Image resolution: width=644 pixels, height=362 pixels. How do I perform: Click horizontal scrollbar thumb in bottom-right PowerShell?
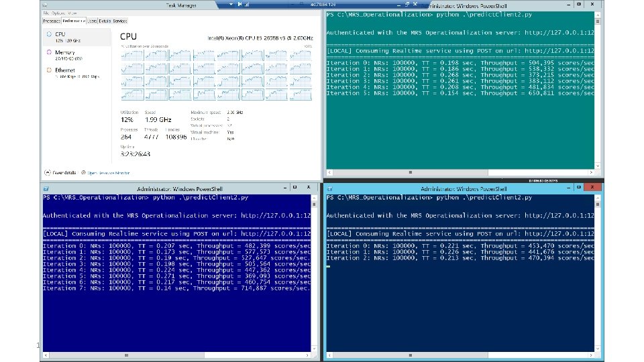pyautogui.click(x=411, y=355)
